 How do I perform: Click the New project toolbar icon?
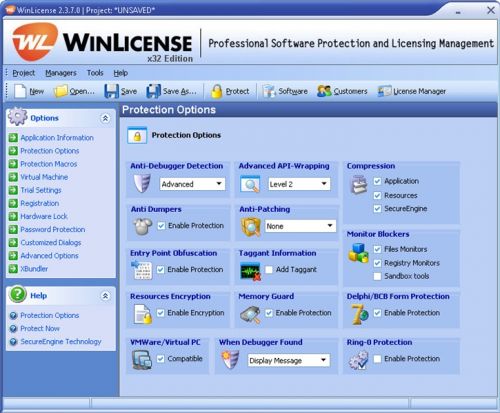(x=20, y=91)
